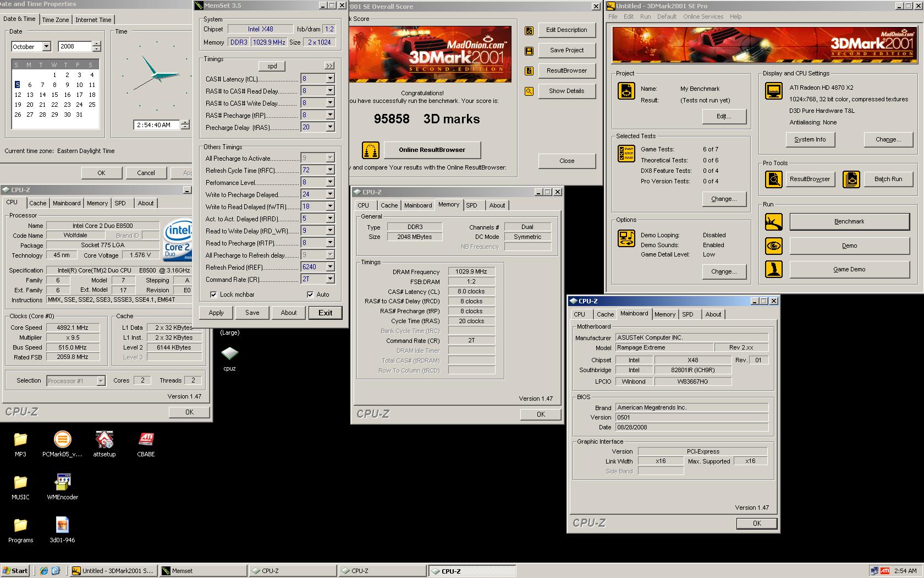Click the Show Details magnifier icon
924x578 pixels.
(529, 91)
